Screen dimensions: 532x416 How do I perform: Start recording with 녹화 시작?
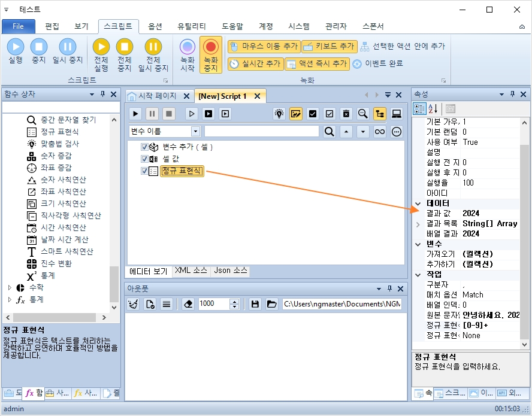pyautogui.click(x=188, y=55)
